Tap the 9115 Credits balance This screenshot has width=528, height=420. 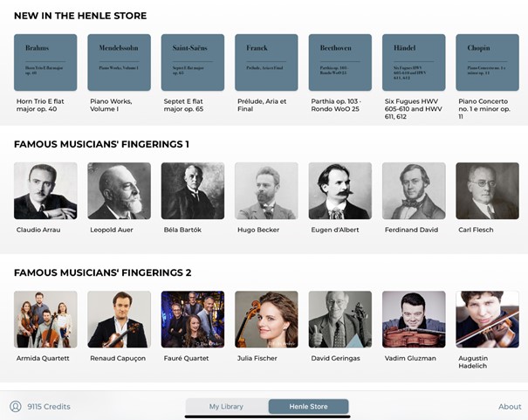click(x=49, y=406)
